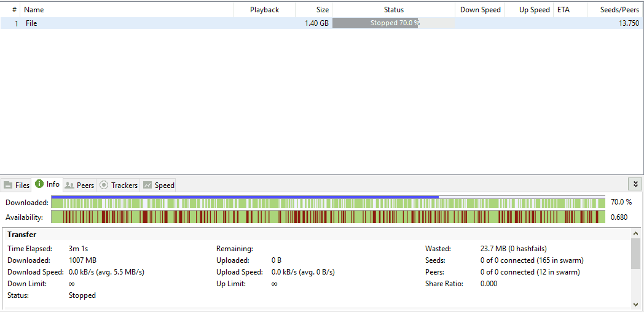The width and height of the screenshot is (644, 312).
Task: Sort by the Size column header
Action: (x=314, y=10)
